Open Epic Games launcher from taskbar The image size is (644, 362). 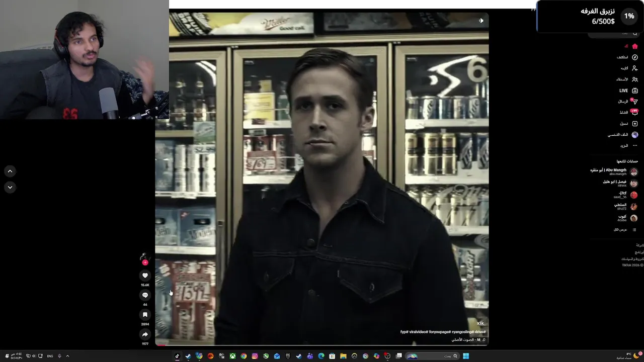tap(288, 356)
